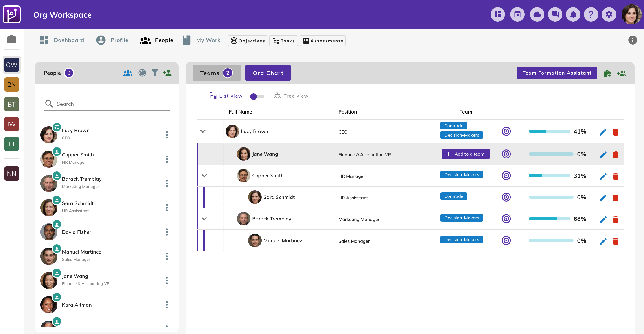This screenshot has width=644, height=334.
Task: Click the edit pencil for Lucy Brown
Action: click(x=603, y=132)
